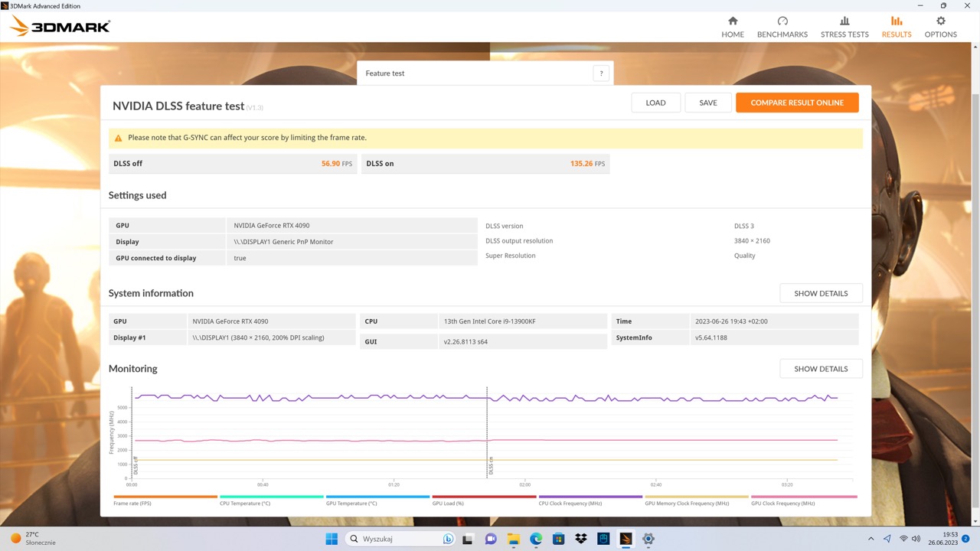The image size is (980, 551).
Task: Click the Bing icon in the search box
Action: click(x=448, y=539)
